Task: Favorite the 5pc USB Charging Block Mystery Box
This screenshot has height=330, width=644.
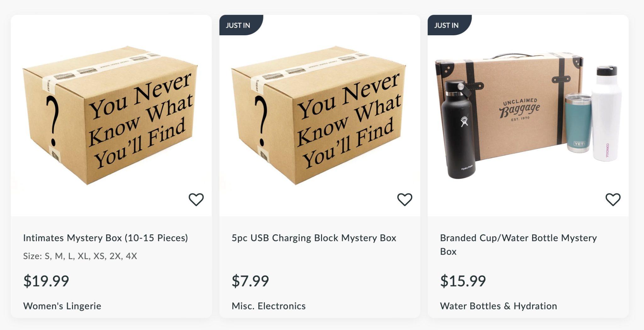Action: pos(405,199)
